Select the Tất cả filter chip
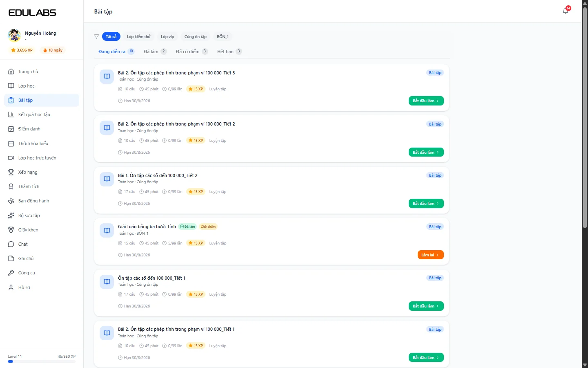Viewport: 588px width, 368px height. click(x=111, y=37)
